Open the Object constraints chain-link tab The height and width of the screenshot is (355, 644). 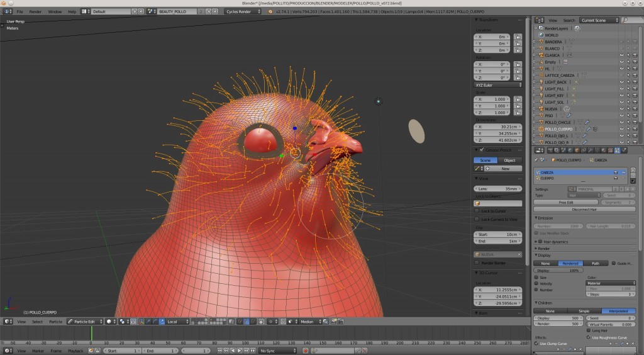point(584,150)
